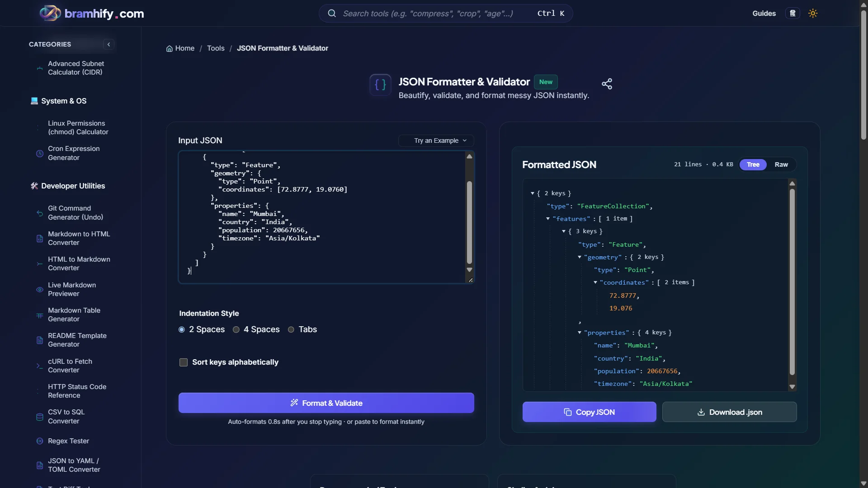Image resolution: width=868 pixels, height=488 pixels.
Task: Click the cURL to Fetch terminal icon
Action: pyautogui.click(x=40, y=366)
